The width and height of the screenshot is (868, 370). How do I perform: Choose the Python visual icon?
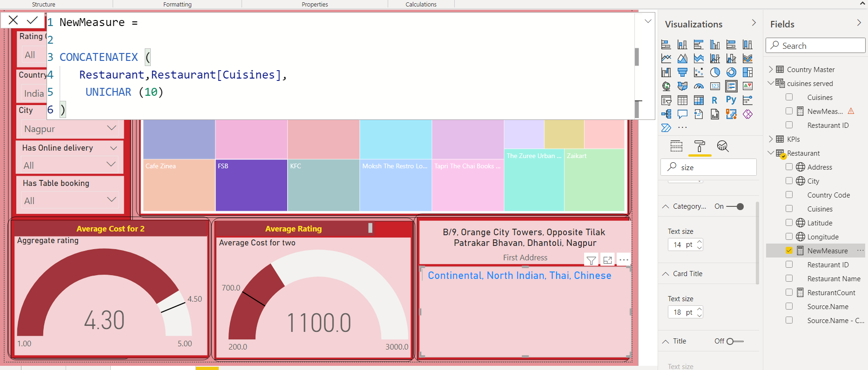[x=731, y=100]
